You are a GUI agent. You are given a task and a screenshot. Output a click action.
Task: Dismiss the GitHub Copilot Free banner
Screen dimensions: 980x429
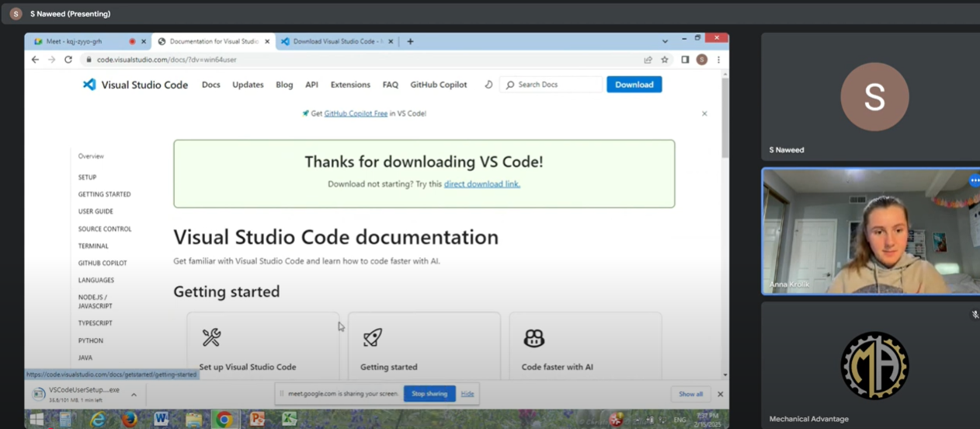tap(704, 113)
